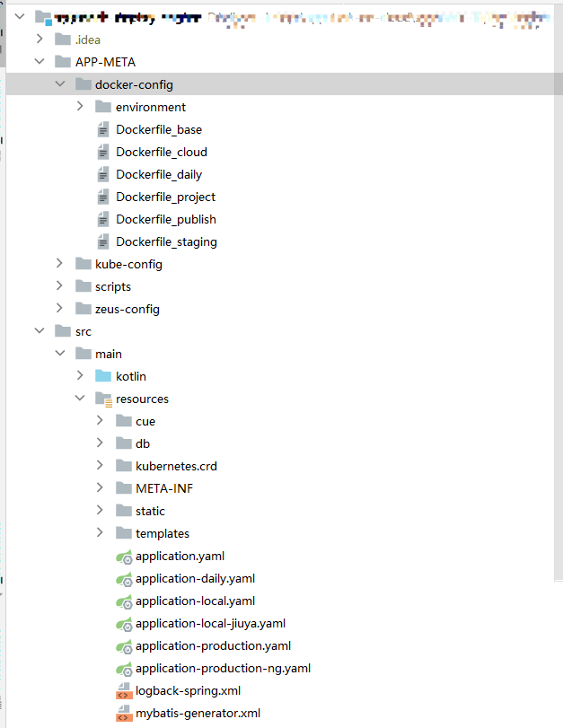
Task: Click the Dockerfile_base file icon
Action: [103, 129]
